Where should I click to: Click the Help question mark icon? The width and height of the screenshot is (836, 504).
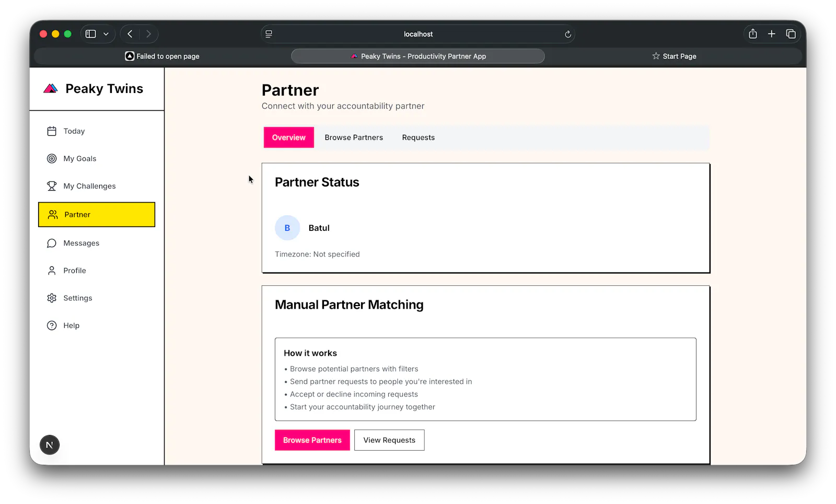tap(52, 325)
